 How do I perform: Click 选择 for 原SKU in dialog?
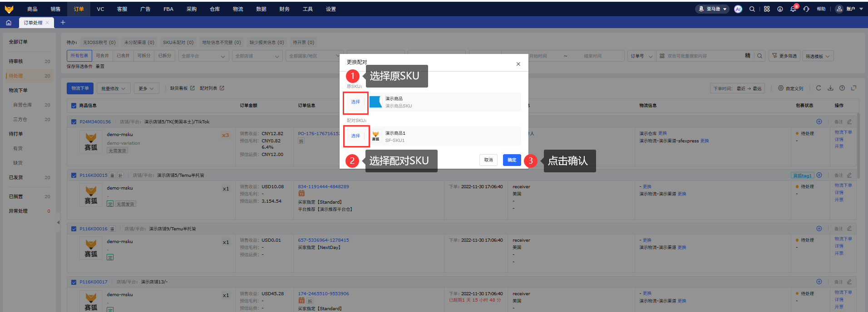point(355,102)
